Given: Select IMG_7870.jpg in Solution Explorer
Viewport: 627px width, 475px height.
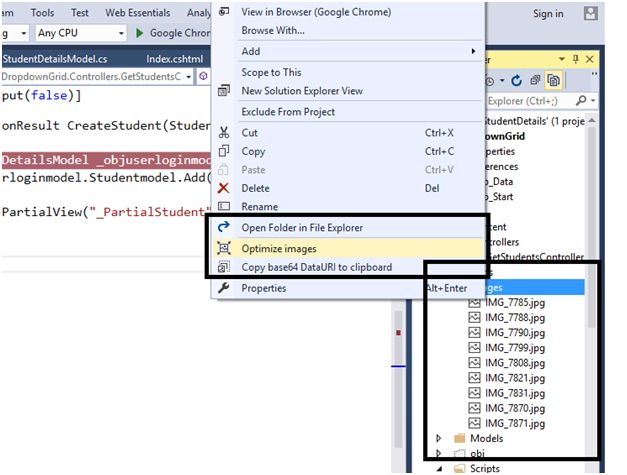Looking at the screenshot, I should [515, 408].
